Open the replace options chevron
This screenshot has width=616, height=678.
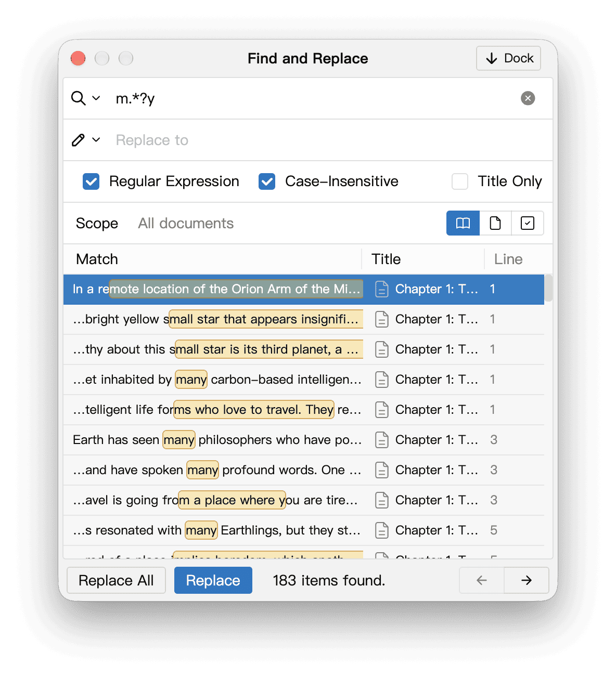click(x=96, y=140)
